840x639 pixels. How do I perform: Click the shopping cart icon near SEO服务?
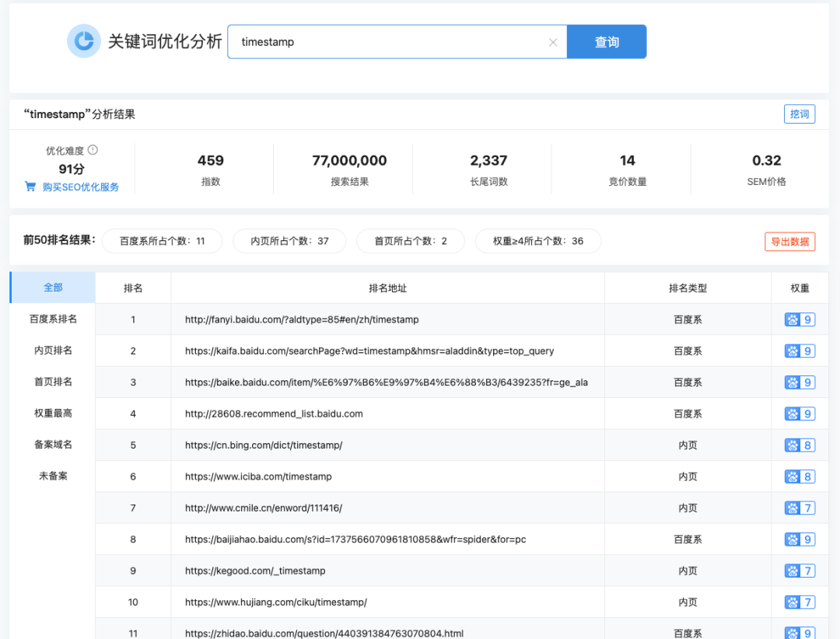tap(31, 187)
